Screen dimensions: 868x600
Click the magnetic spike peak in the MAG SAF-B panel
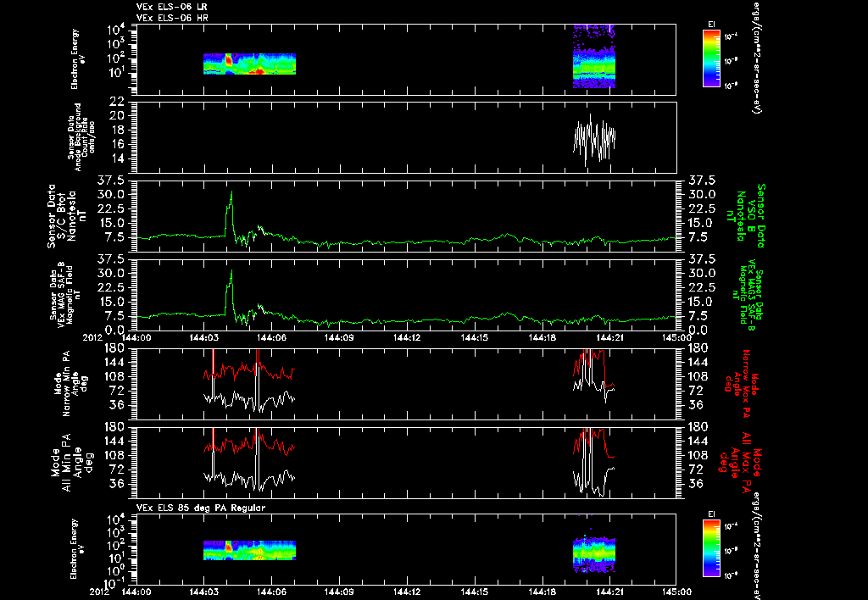click(231, 272)
